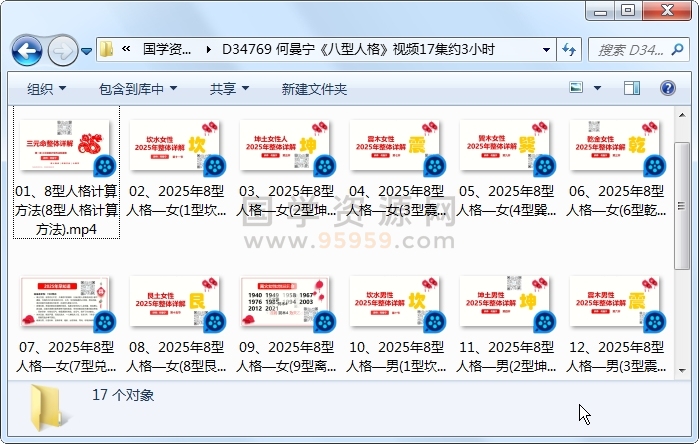The height and width of the screenshot is (444, 699).
Task: Select the 11 坤土男性 video thumbnail
Action: click(506, 302)
